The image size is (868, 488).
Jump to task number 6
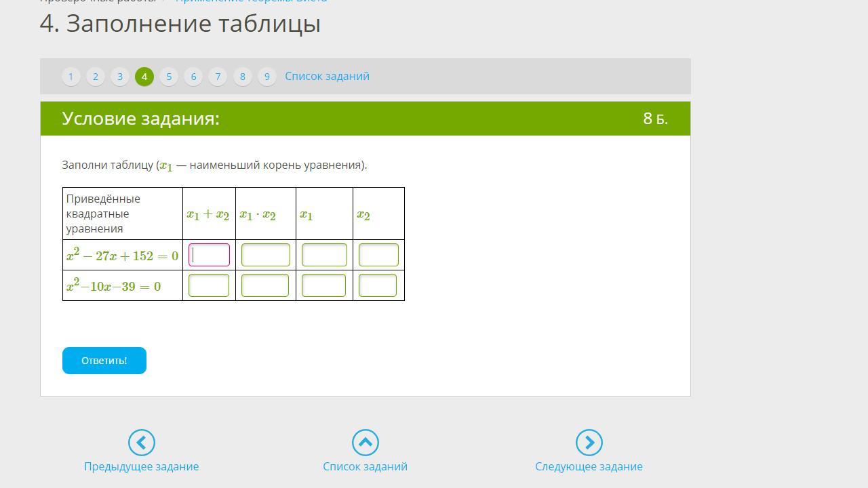point(193,77)
